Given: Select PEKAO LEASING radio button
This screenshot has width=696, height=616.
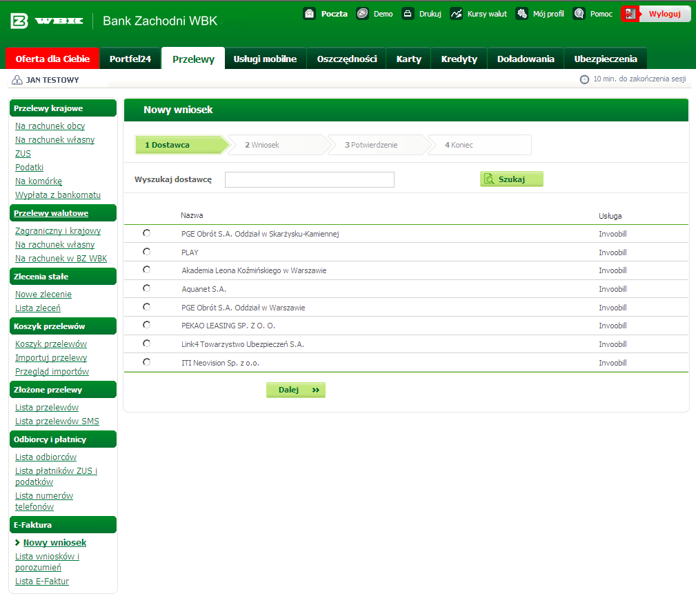Looking at the screenshot, I should (146, 325).
